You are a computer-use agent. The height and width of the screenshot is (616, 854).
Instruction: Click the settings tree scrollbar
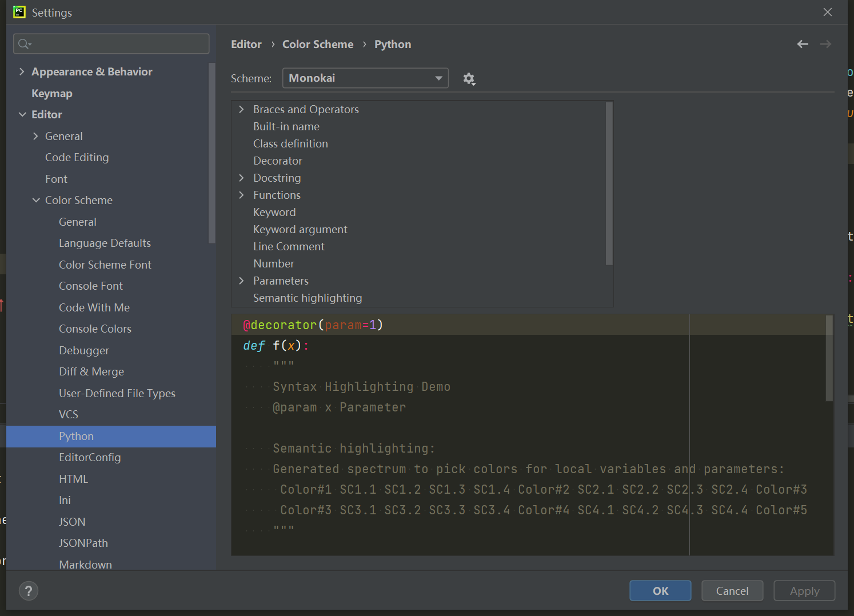coord(212,153)
